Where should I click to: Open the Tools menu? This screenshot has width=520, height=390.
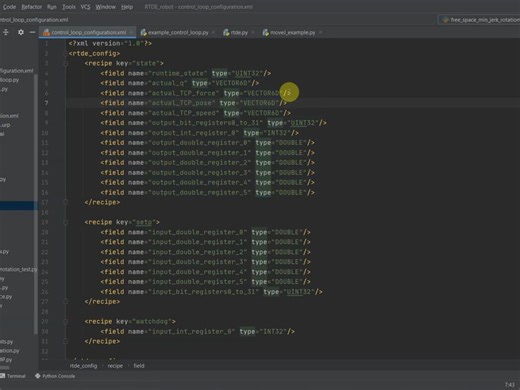pyautogui.click(x=69, y=7)
